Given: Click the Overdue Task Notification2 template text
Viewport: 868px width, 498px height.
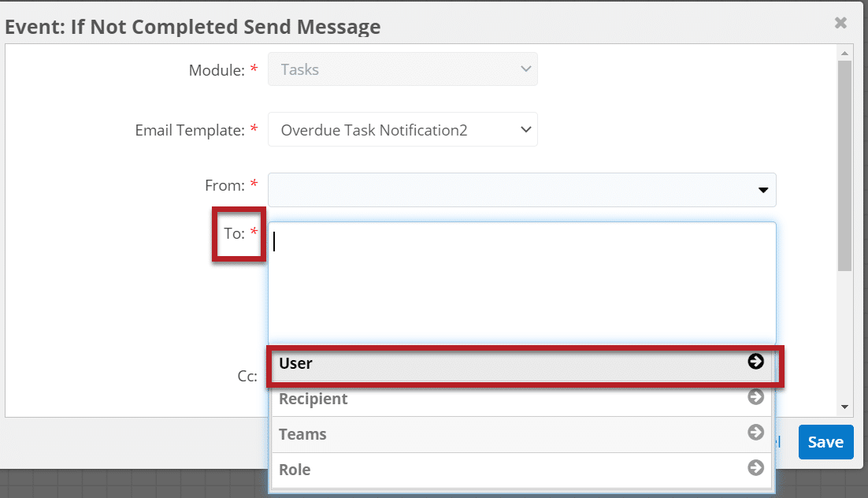Looking at the screenshot, I should tap(373, 129).
